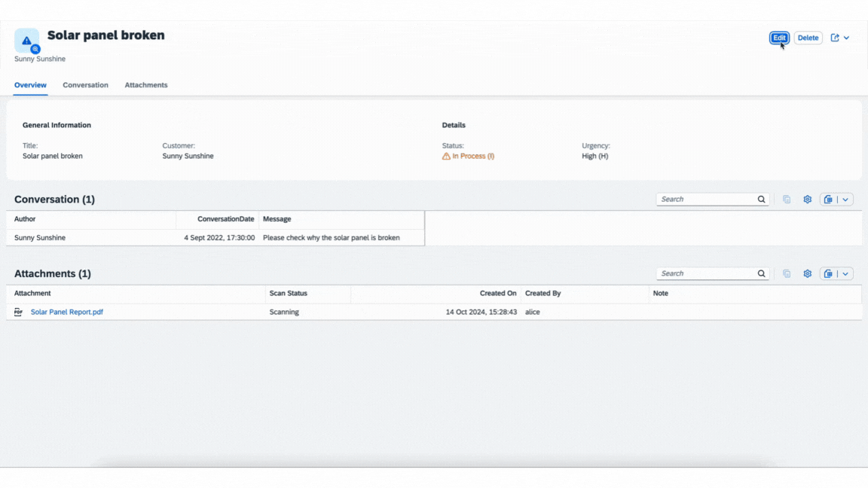The image size is (868, 488).
Task: Open the Solar Panel Report.pdf link
Action: pyautogui.click(x=67, y=312)
